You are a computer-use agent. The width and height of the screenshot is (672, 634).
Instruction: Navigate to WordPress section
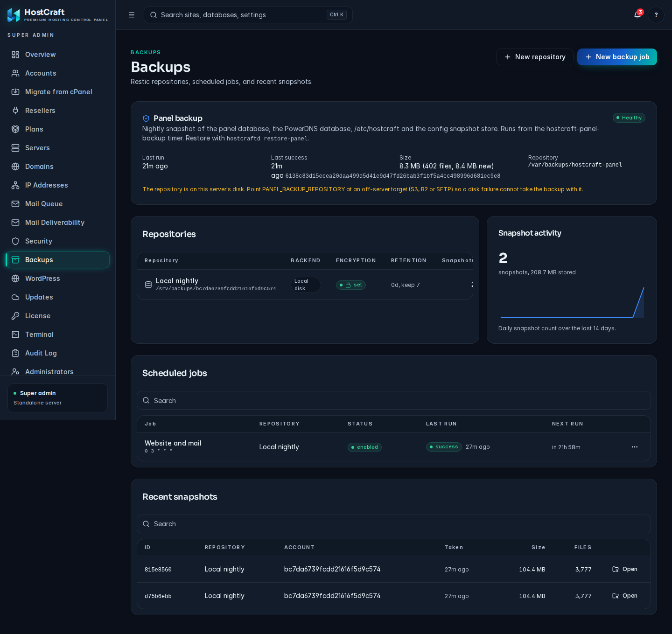pos(57,279)
